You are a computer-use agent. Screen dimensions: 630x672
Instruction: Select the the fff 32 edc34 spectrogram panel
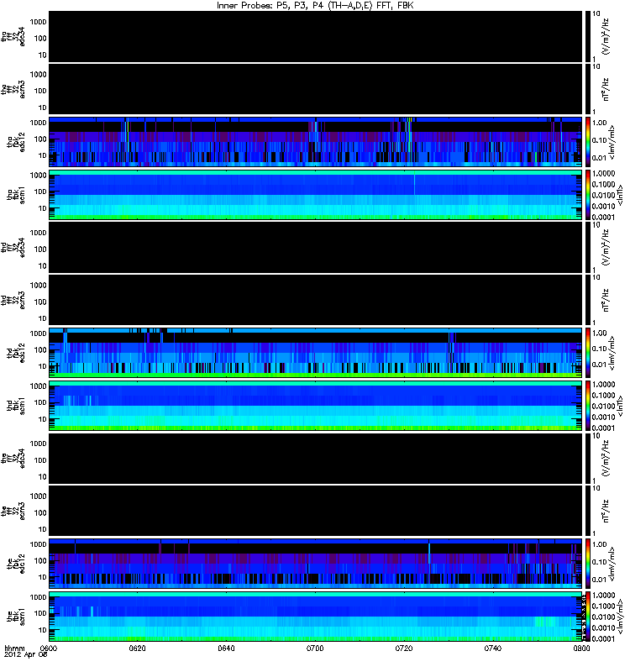click(316, 459)
